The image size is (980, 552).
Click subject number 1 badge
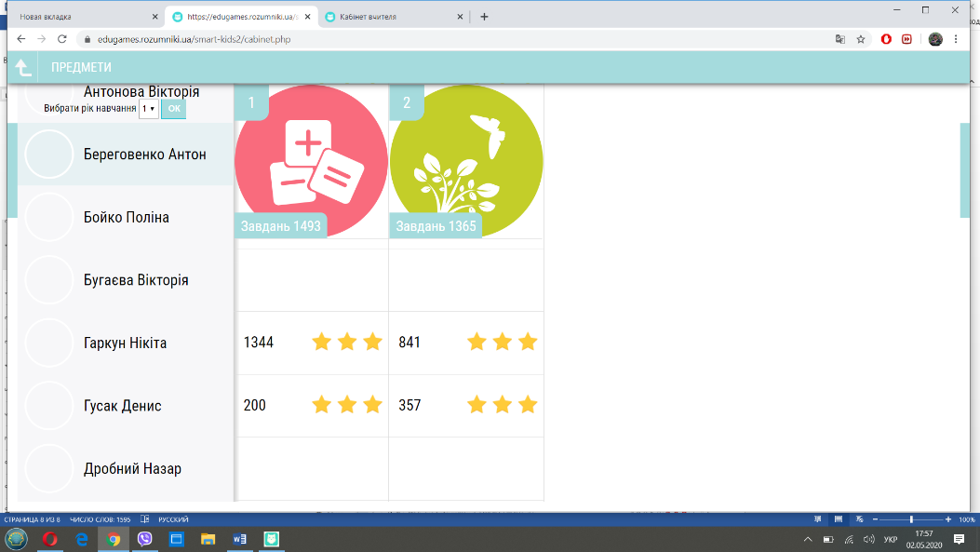point(251,102)
